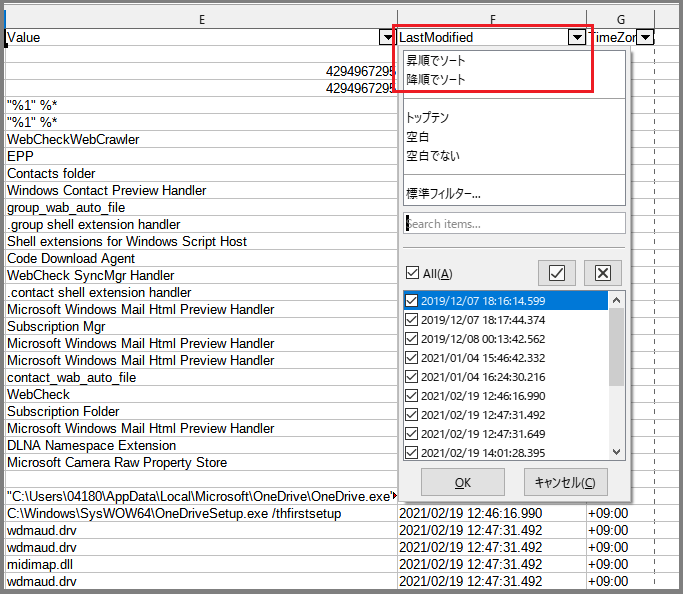Confirm filter with the OK button
The image size is (683, 594).
463,482
